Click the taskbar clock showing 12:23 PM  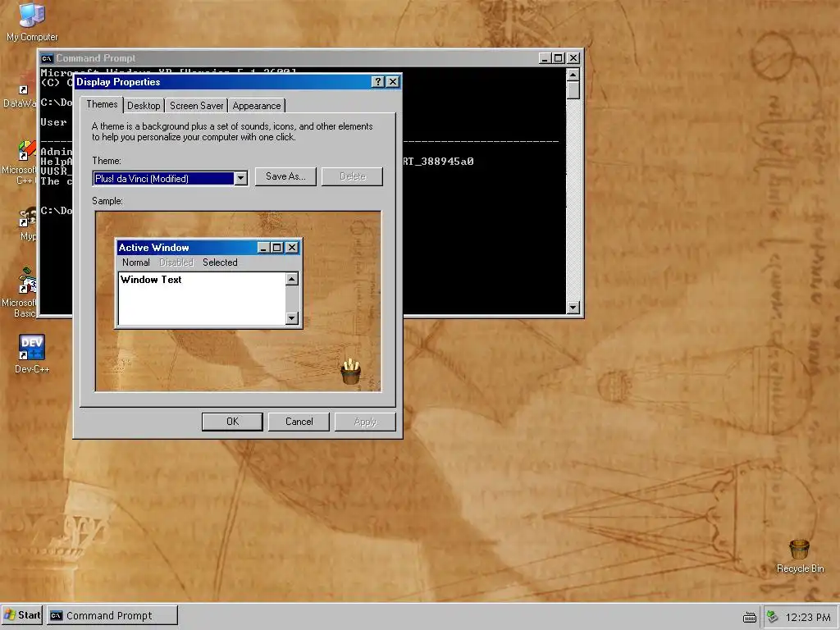[x=808, y=618]
